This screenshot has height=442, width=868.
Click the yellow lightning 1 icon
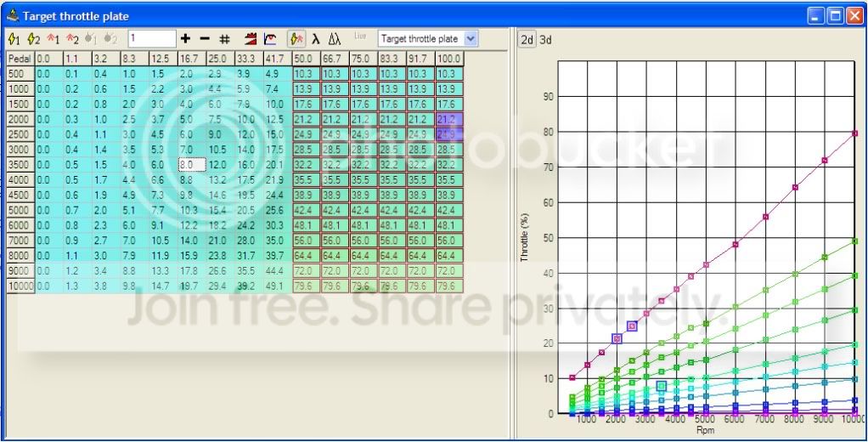14,39
